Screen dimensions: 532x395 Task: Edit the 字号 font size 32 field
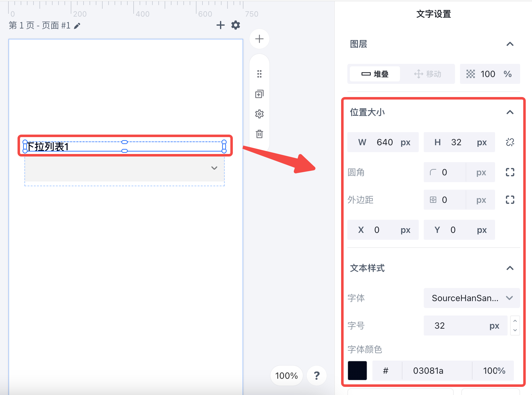coord(466,326)
